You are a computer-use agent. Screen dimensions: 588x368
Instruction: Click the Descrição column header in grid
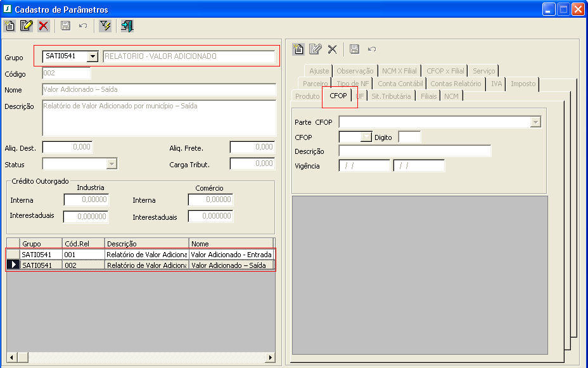tap(146, 244)
